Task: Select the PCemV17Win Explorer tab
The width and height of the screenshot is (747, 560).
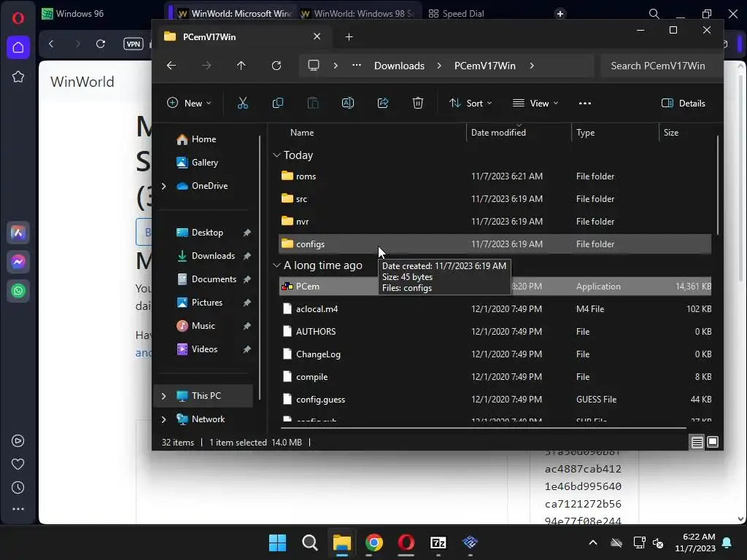Action: coord(241,36)
